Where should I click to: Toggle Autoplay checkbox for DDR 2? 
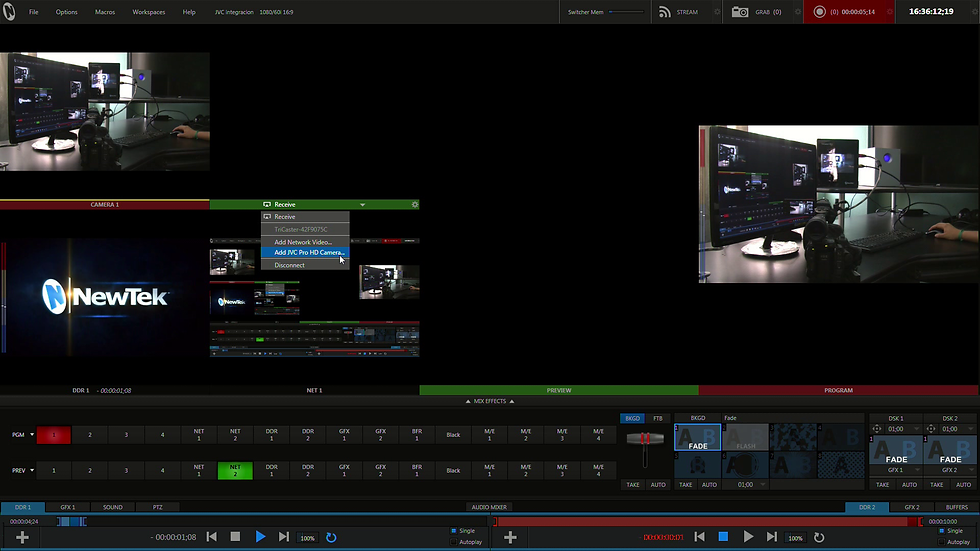tap(941, 542)
